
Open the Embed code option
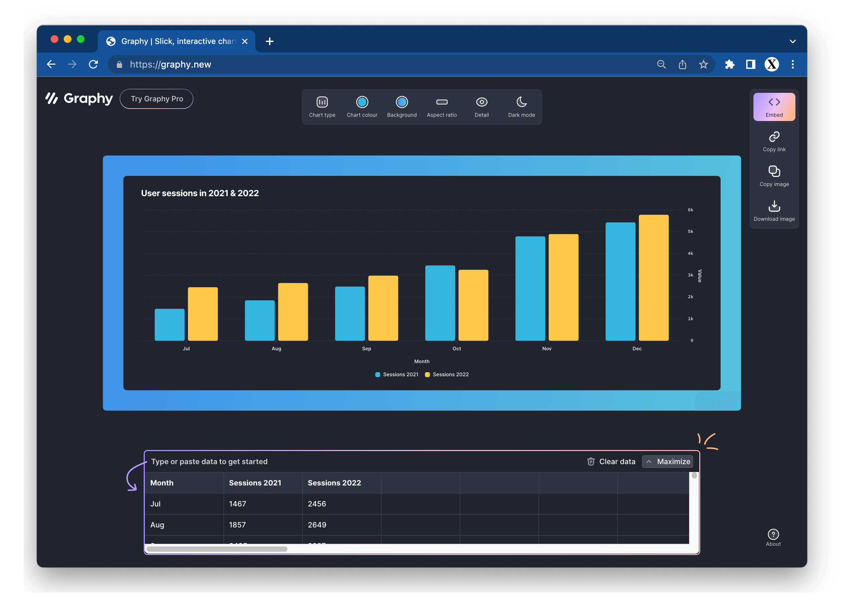774,107
